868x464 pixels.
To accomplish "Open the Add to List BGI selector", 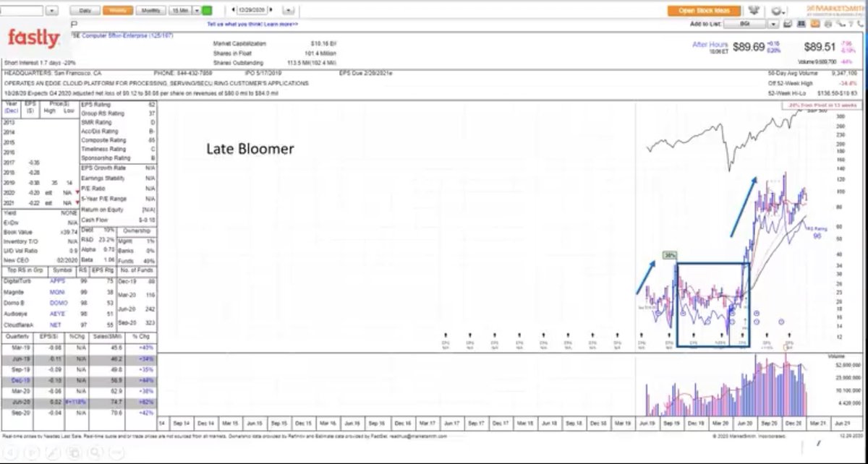I will tap(744, 24).
